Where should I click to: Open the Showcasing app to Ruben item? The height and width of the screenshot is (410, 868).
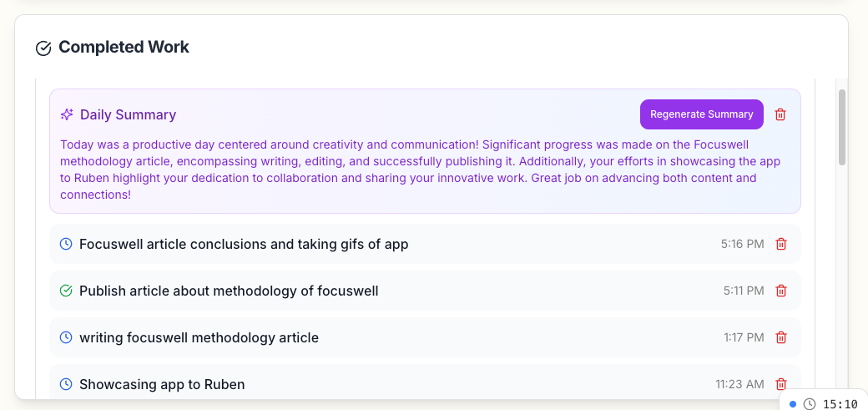coord(162,384)
